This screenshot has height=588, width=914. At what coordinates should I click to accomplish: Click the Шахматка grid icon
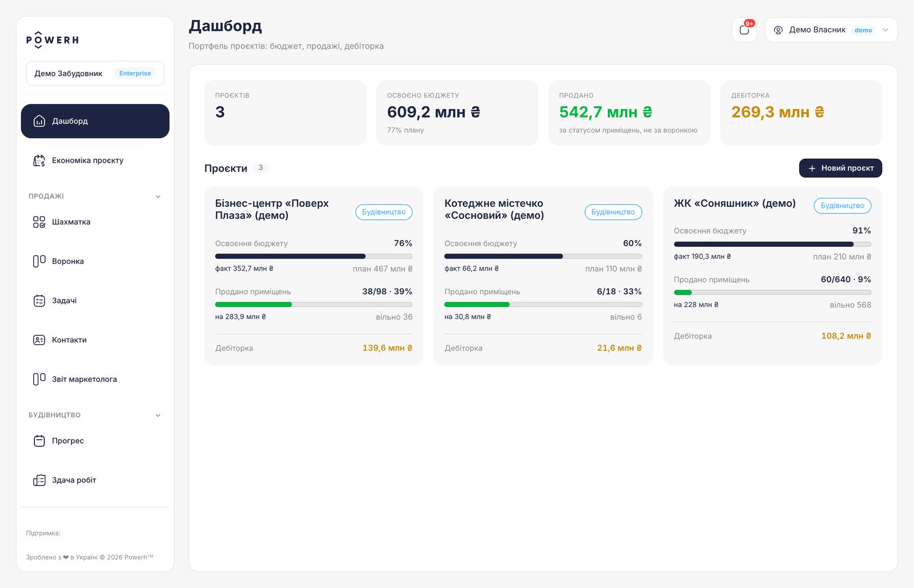[x=39, y=222]
